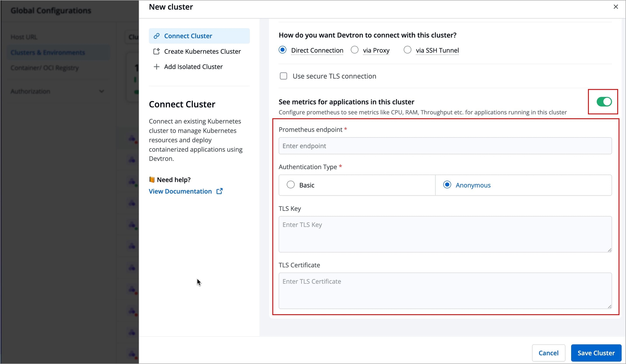The width and height of the screenshot is (626, 364).
Task: Click the external link icon beside View Documentation
Action: point(220,191)
